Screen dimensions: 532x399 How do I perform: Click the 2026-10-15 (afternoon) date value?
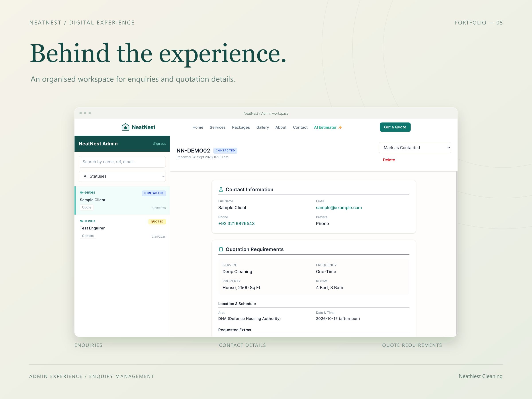(338, 319)
